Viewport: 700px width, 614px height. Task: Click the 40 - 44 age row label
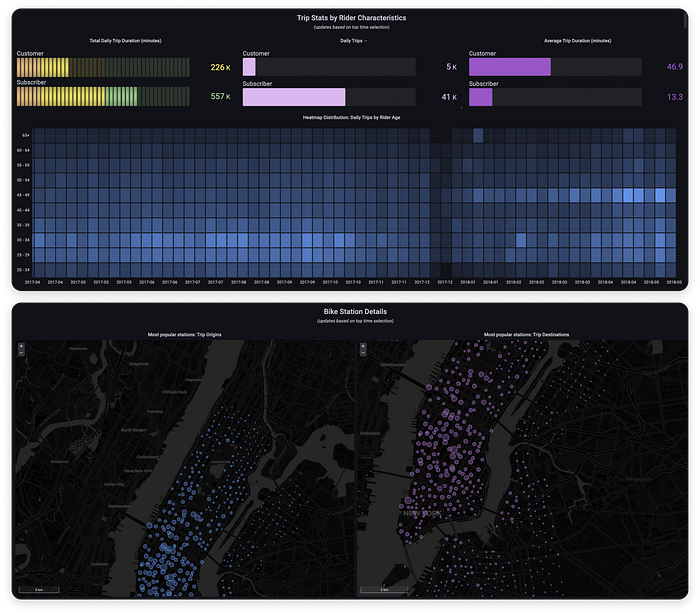point(23,210)
